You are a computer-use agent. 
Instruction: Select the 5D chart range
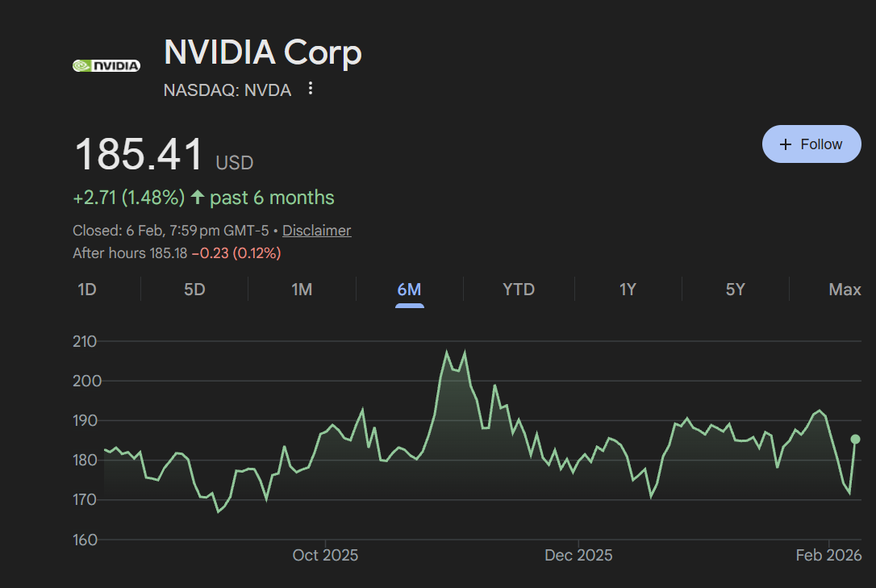(194, 290)
